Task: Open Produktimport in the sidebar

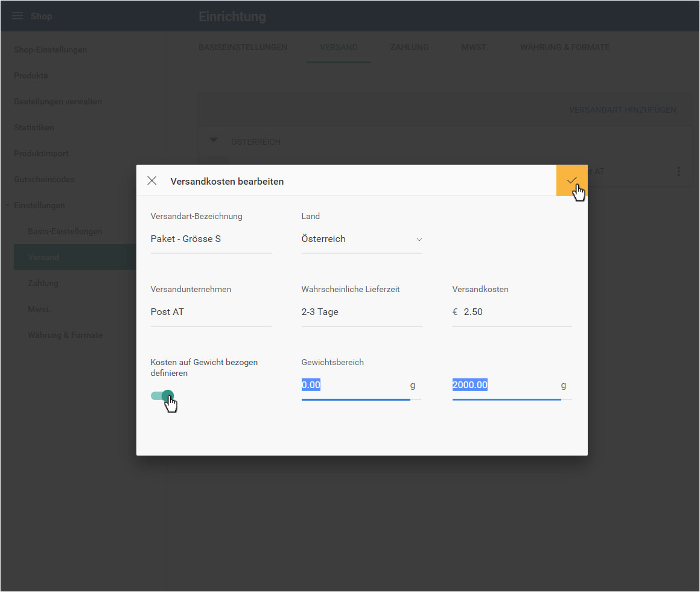Action: 41,153
